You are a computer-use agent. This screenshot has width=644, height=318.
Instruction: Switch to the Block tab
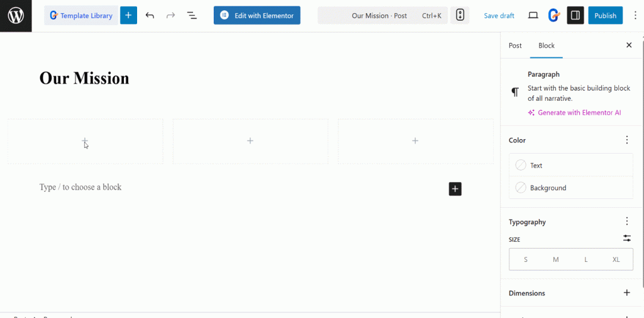tap(547, 45)
